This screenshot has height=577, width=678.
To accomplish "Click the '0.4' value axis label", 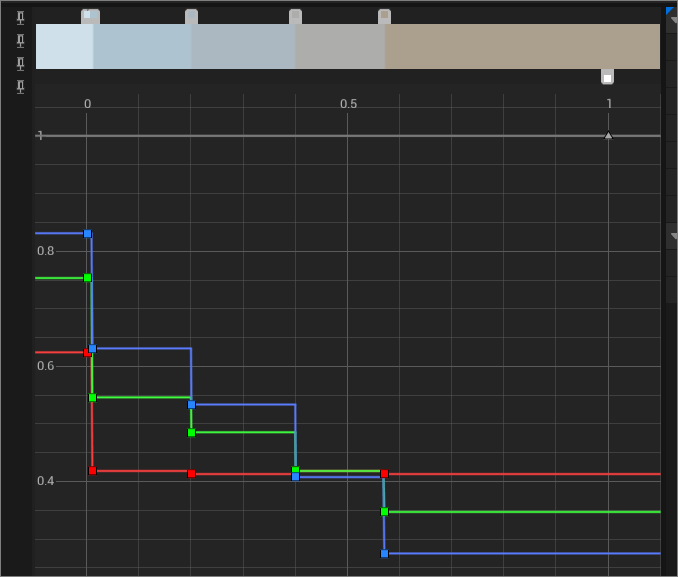I will (46, 481).
